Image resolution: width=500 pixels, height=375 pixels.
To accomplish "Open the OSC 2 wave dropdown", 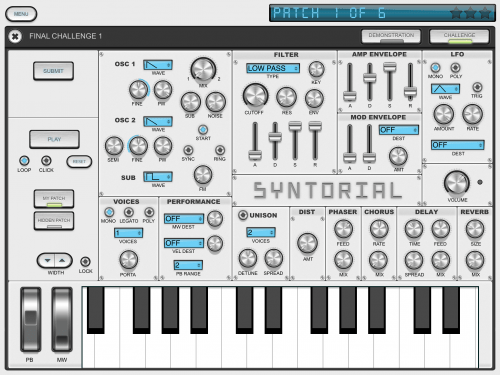I will click(158, 121).
